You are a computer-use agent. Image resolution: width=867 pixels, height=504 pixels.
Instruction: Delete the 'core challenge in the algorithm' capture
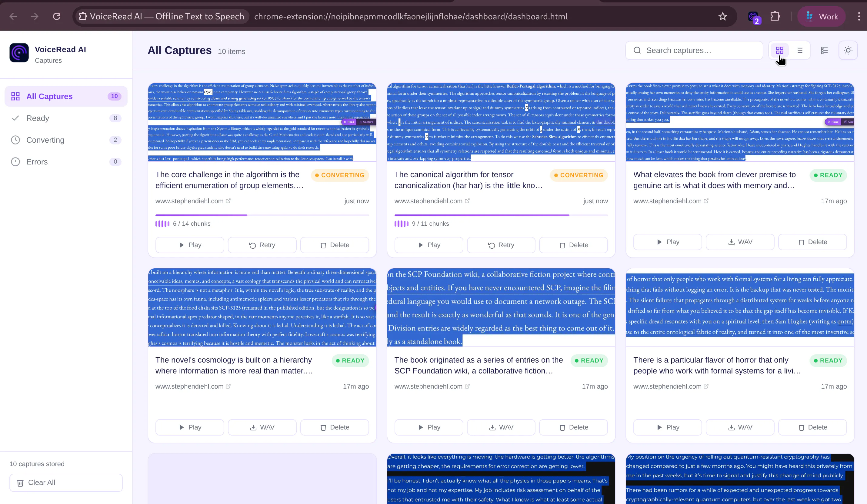(335, 245)
